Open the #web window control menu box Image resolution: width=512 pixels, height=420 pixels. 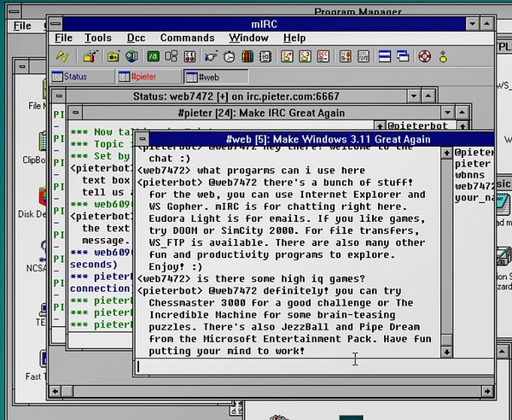point(142,139)
